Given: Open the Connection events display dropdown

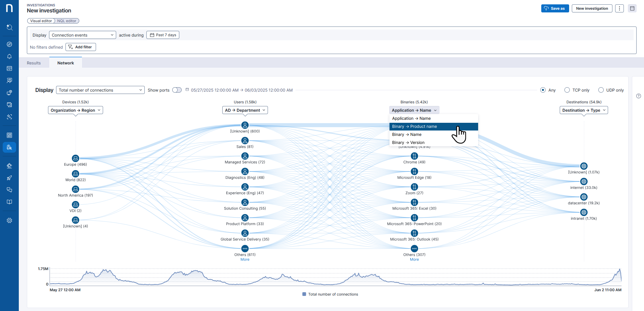Looking at the screenshot, I should point(83,35).
